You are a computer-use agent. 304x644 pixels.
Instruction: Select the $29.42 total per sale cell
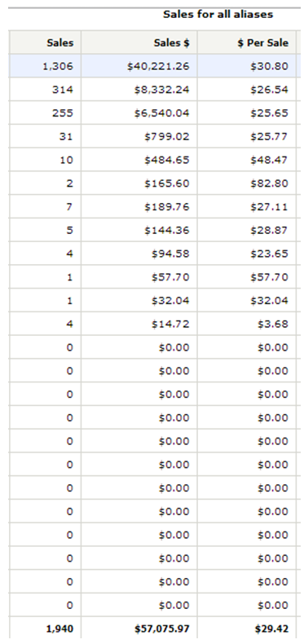pyautogui.click(x=246, y=629)
